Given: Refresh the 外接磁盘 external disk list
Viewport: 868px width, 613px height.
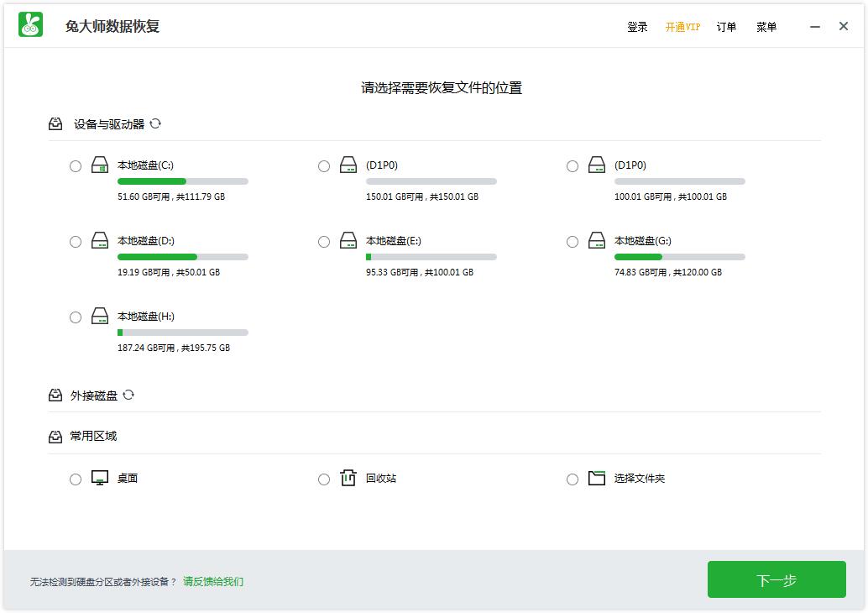Looking at the screenshot, I should [128, 395].
